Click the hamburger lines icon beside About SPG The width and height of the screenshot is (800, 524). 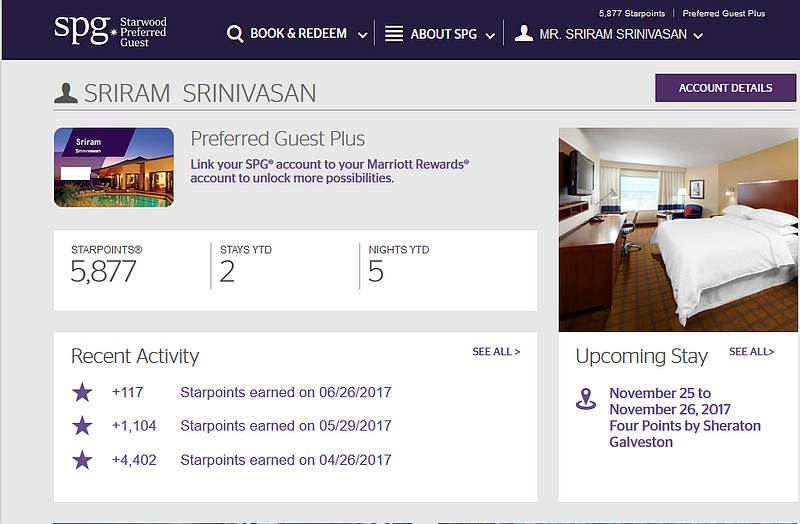(394, 34)
